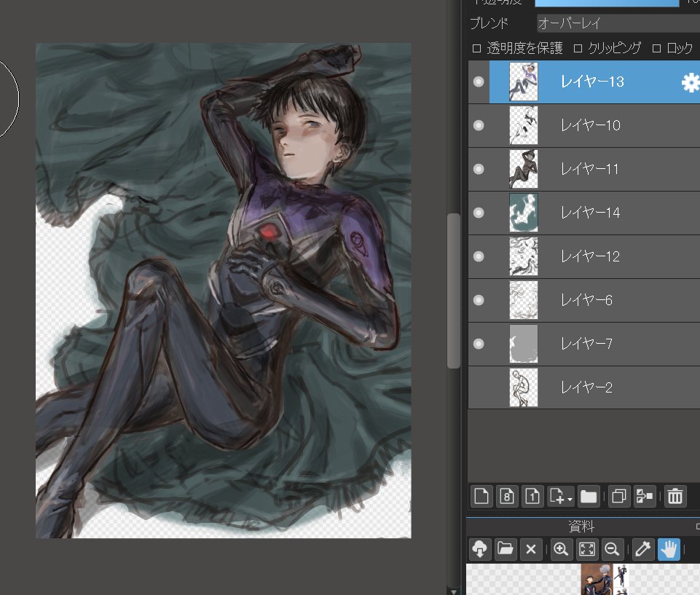Image resolution: width=700 pixels, height=595 pixels.
Task: Select the レイヤー12 layer name
Action: (590, 256)
